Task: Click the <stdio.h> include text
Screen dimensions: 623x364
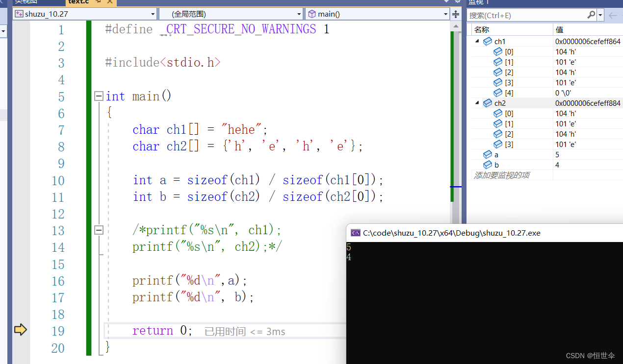Action: 190,63
